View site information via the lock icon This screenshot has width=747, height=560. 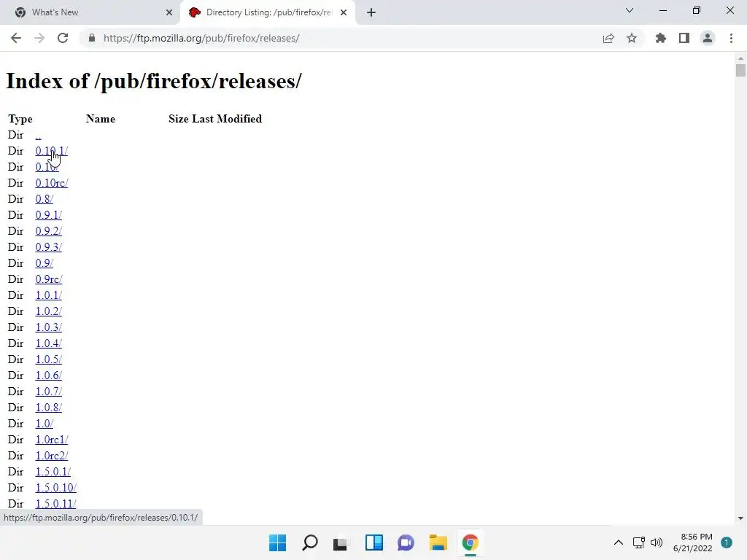pos(92,38)
